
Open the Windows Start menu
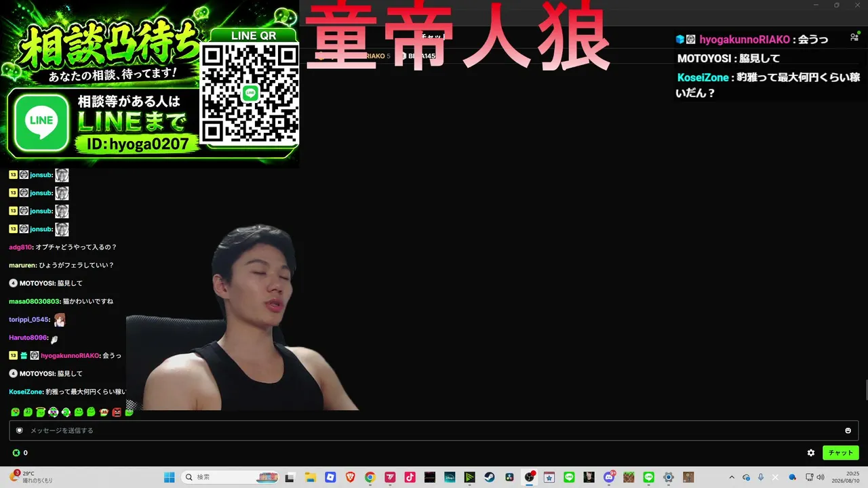(170, 477)
